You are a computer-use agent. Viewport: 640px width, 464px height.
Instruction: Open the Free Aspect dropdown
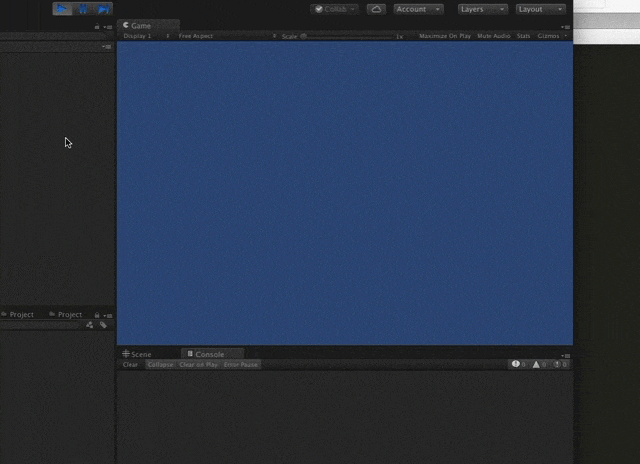227,36
